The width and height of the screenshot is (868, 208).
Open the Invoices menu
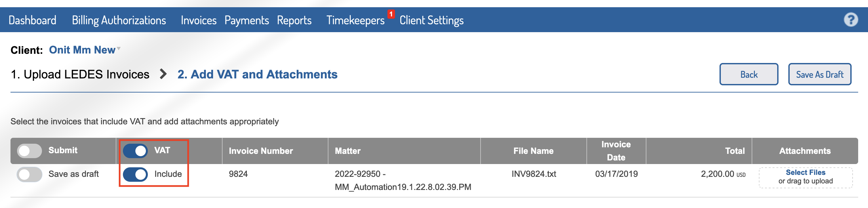198,20
